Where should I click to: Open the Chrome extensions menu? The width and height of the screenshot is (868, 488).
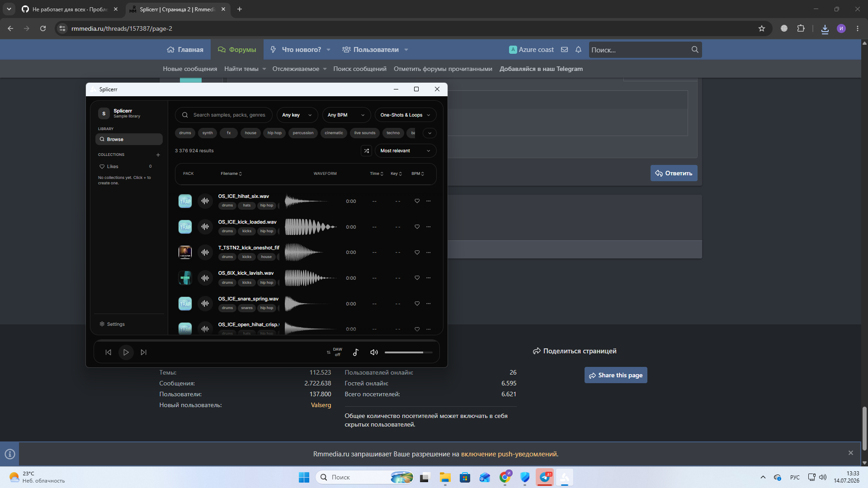point(801,28)
